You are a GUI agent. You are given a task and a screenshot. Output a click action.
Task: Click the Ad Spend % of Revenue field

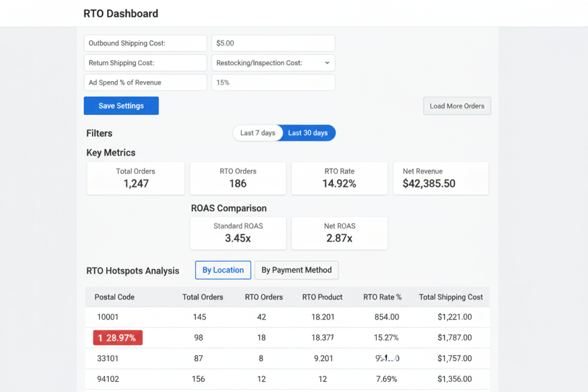[145, 82]
